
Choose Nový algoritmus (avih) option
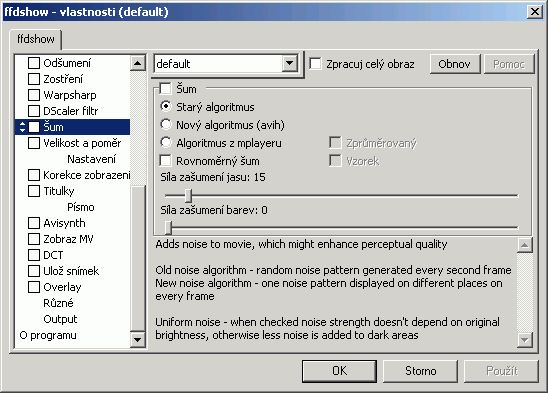(166, 124)
